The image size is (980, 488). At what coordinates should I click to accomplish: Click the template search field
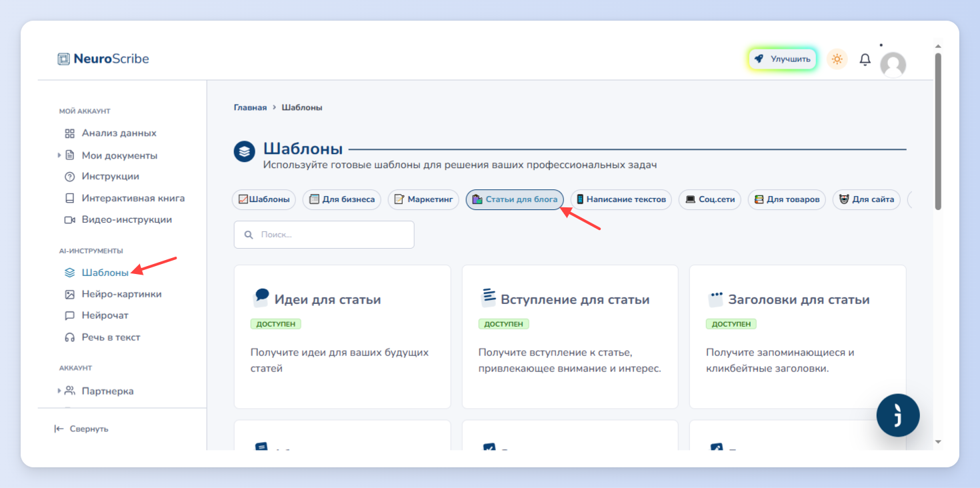click(324, 235)
